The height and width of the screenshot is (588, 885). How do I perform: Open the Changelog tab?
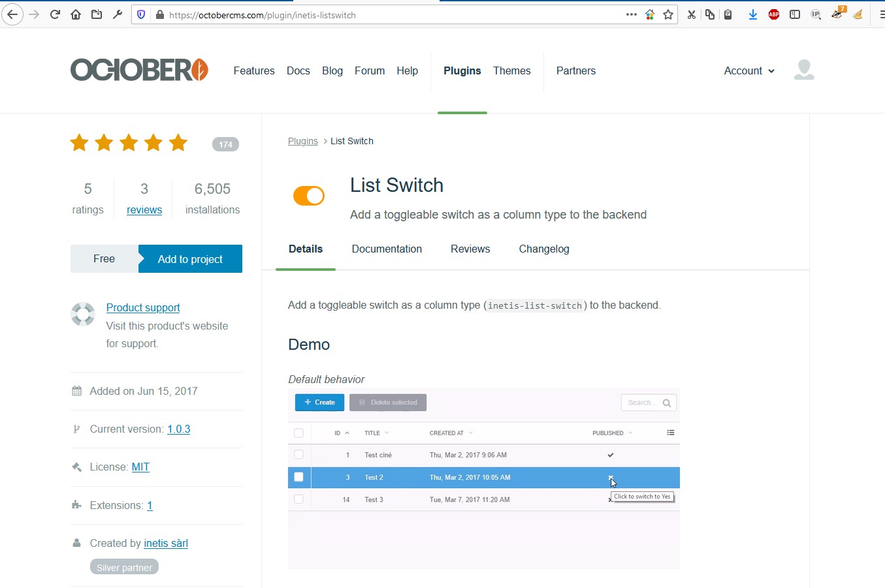(544, 249)
